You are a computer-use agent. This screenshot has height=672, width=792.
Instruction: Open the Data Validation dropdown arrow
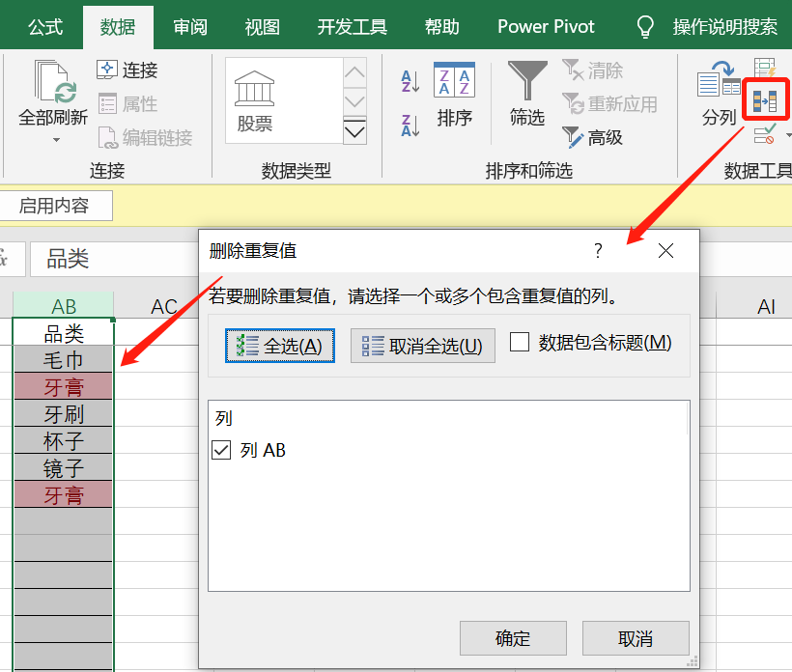[x=788, y=135]
